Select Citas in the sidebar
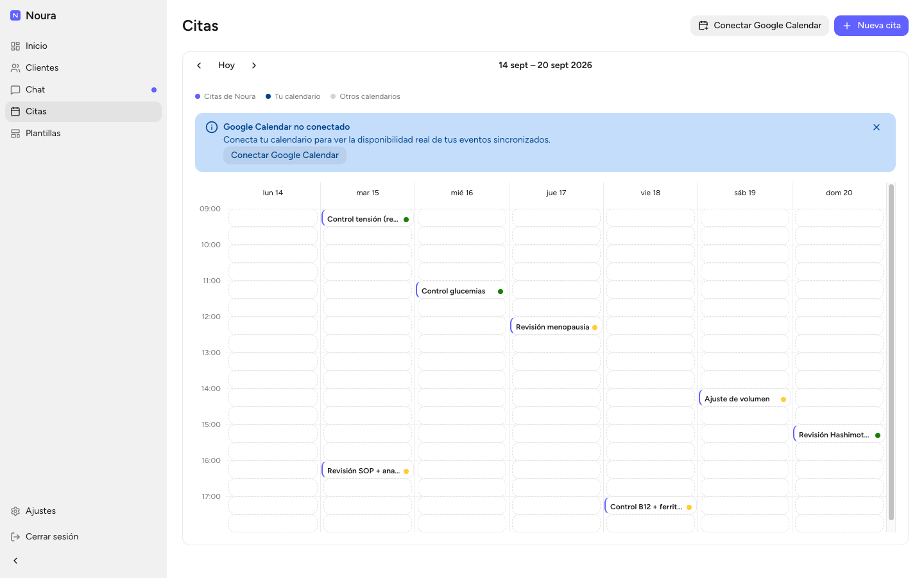 (x=83, y=112)
